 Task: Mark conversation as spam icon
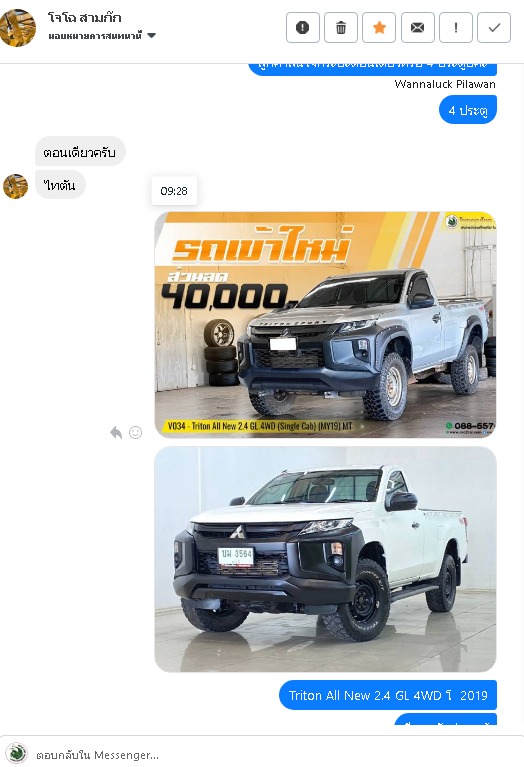tap(302, 27)
